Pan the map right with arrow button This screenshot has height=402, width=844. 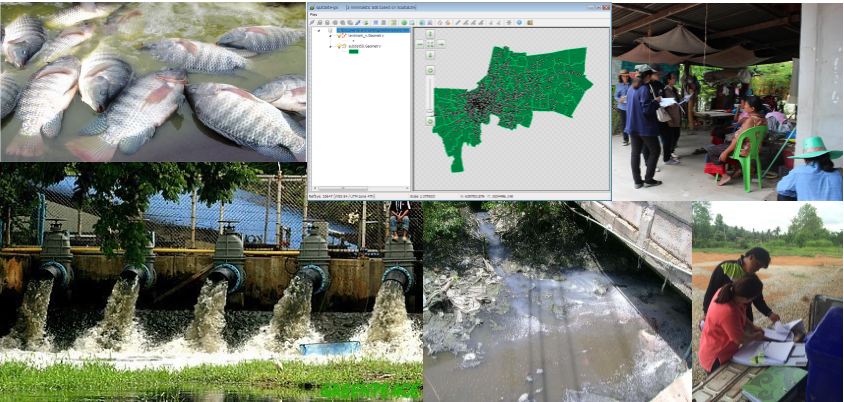tap(440, 44)
